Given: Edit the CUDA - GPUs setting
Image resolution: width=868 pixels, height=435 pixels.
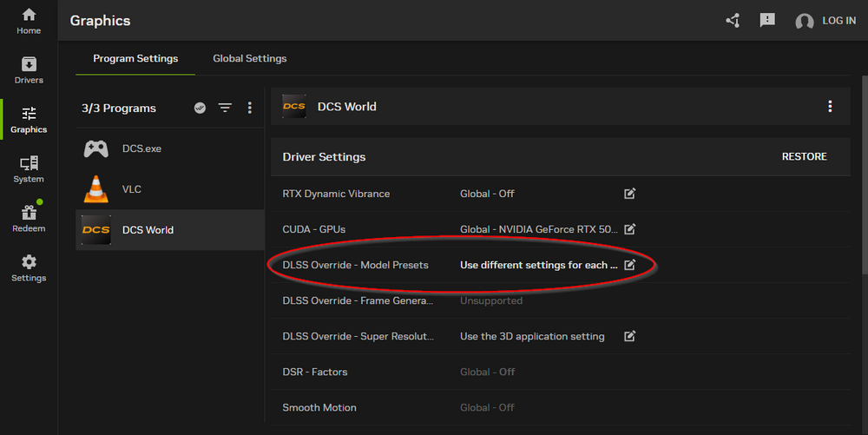Looking at the screenshot, I should tap(630, 229).
